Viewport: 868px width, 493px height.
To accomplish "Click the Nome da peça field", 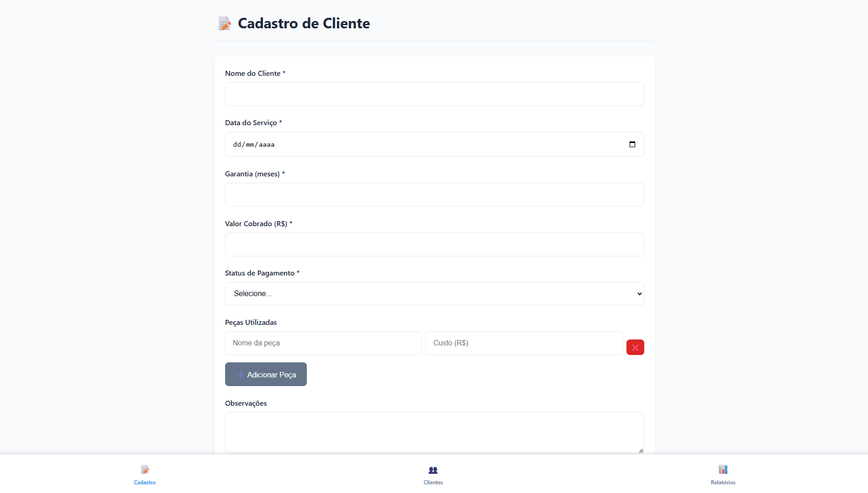I will click(323, 343).
